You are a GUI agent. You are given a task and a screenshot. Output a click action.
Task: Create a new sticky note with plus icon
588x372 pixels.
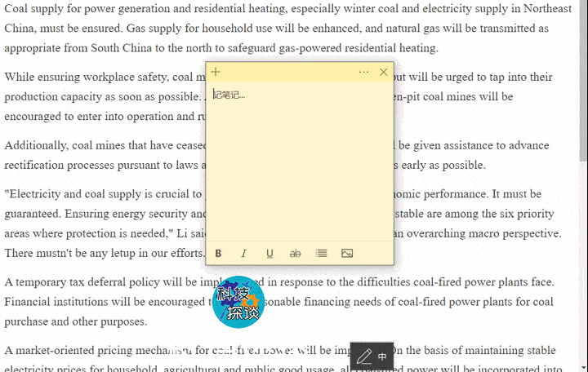click(x=216, y=73)
